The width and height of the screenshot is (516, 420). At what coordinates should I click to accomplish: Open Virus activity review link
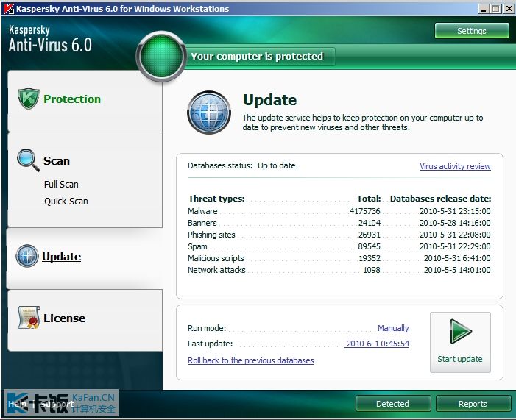[455, 166]
